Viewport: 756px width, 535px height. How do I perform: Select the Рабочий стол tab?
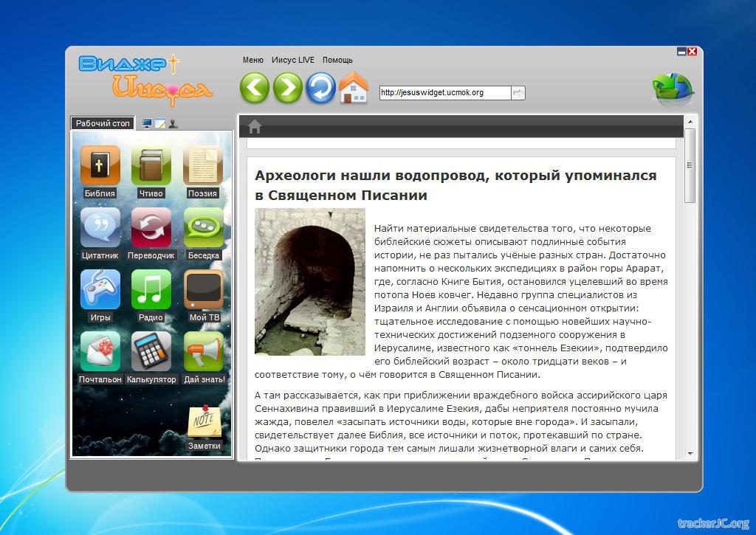tap(103, 123)
